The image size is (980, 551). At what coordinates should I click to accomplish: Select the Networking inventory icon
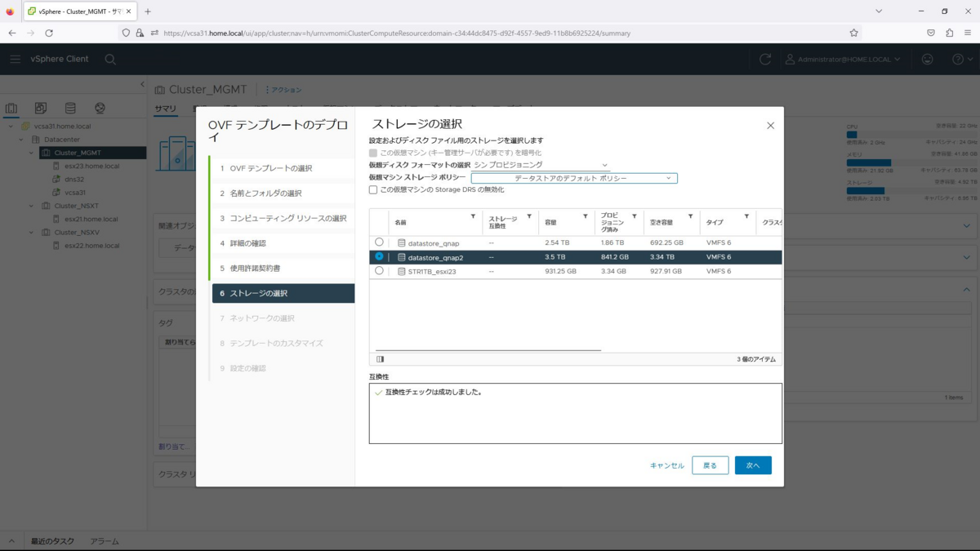coord(100,108)
